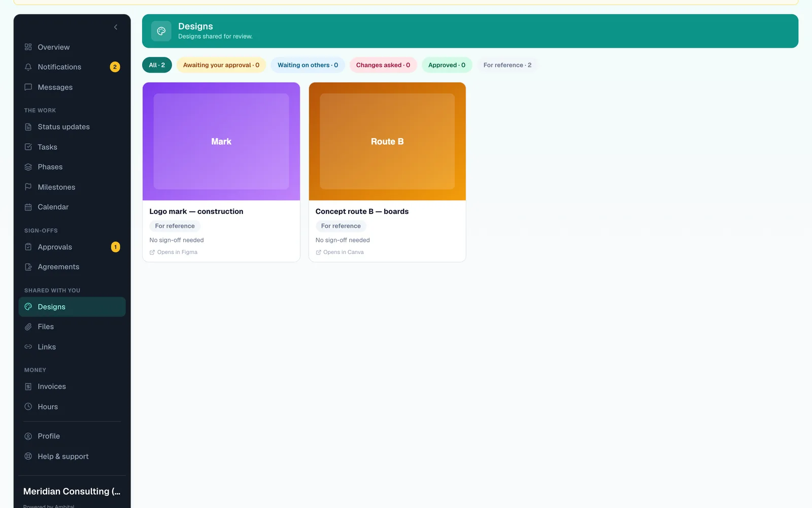Click the Links chain icon
The height and width of the screenshot is (508, 812).
pos(28,347)
